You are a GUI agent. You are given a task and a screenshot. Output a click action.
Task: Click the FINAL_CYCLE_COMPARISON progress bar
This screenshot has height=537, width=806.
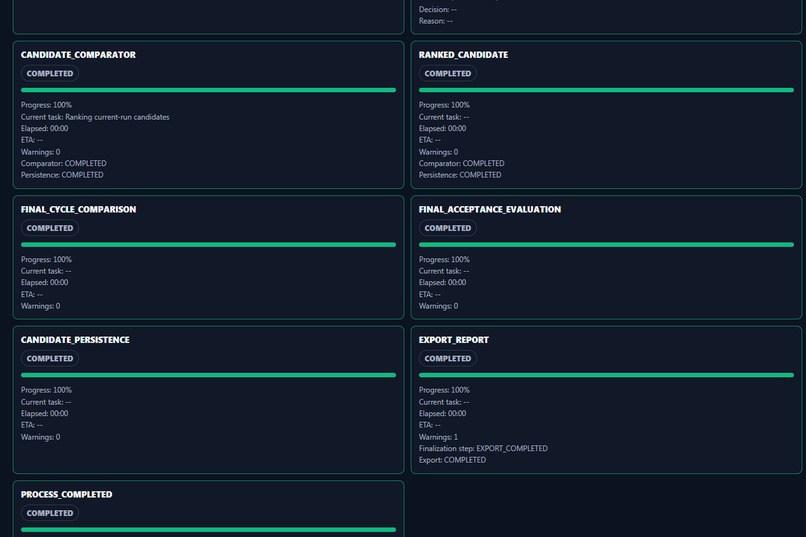click(208, 245)
